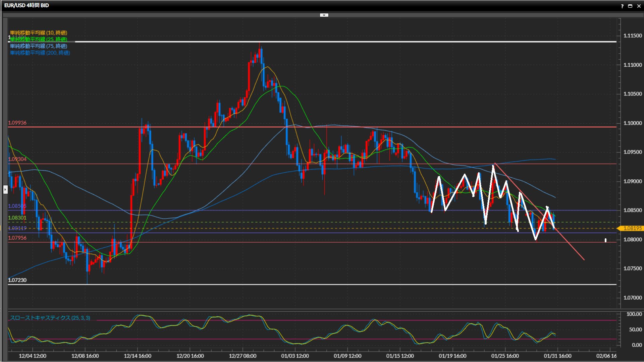Expand the left side panel arrow
The width and height of the screenshot is (644, 362).
point(5,190)
